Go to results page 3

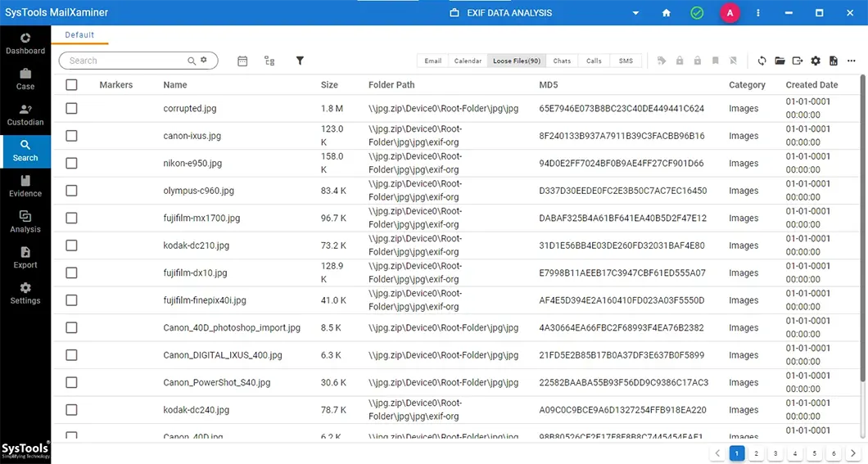coord(775,453)
